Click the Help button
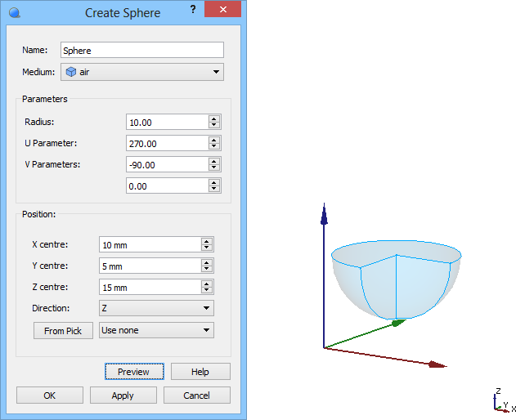516x420 pixels. point(200,372)
